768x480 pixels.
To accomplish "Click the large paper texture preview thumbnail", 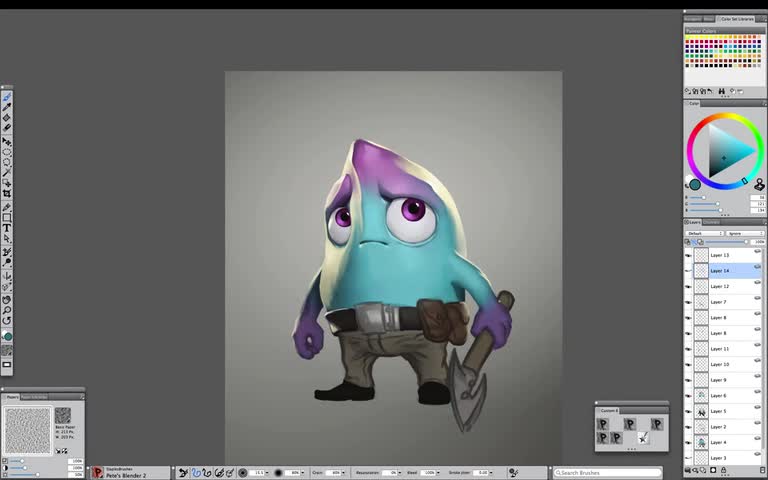I will point(27,430).
